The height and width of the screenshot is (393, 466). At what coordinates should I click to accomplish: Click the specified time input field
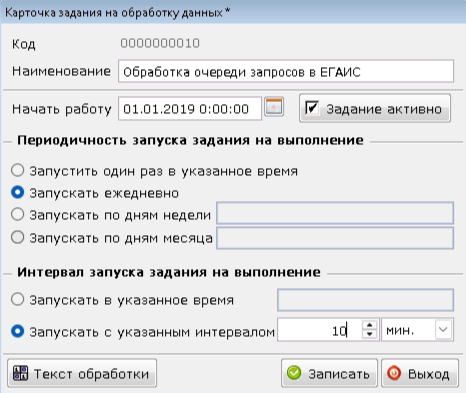[366, 300]
